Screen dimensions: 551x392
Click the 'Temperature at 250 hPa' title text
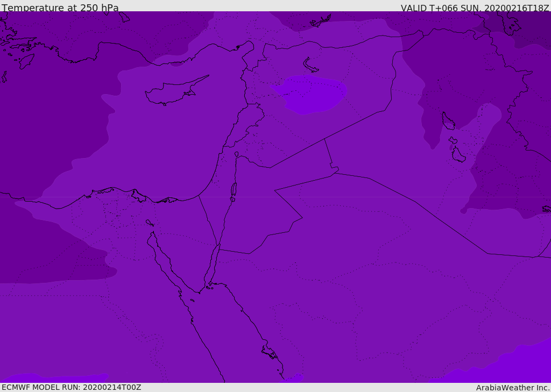click(60, 8)
